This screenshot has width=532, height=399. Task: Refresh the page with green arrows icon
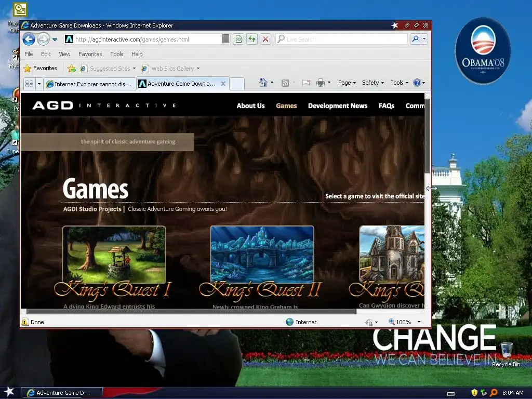(x=252, y=39)
